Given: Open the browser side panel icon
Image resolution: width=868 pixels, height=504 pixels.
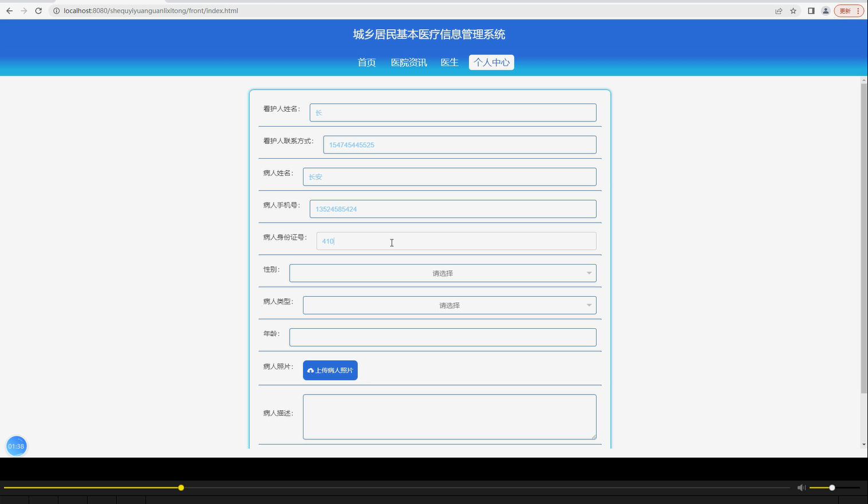Looking at the screenshot, I should [x=810, y=10].
